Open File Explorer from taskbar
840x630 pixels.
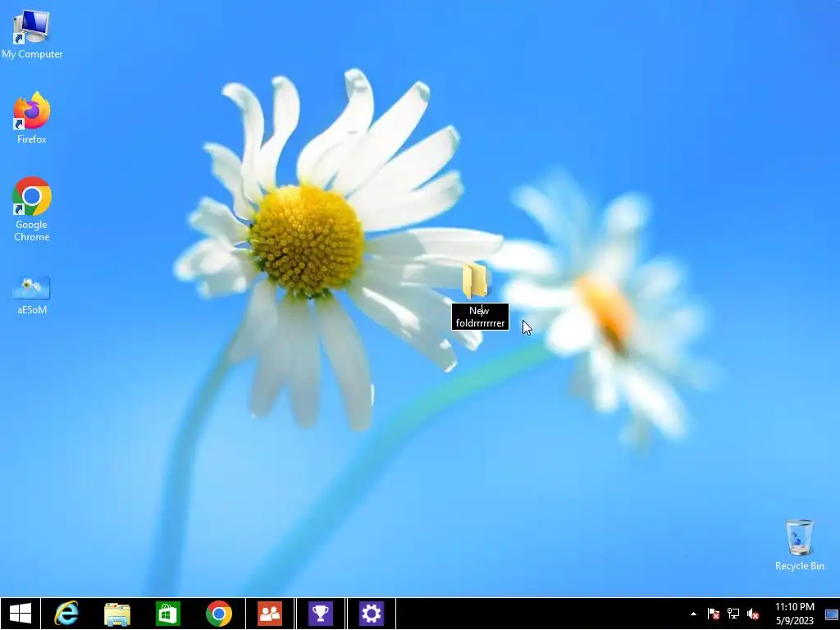117,614
